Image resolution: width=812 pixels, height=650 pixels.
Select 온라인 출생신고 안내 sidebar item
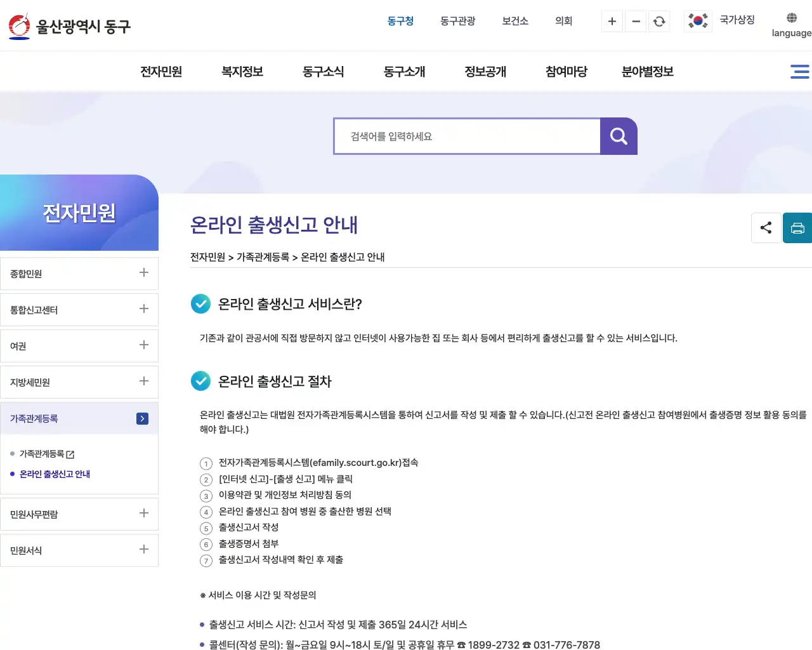[x=55, y=474]
